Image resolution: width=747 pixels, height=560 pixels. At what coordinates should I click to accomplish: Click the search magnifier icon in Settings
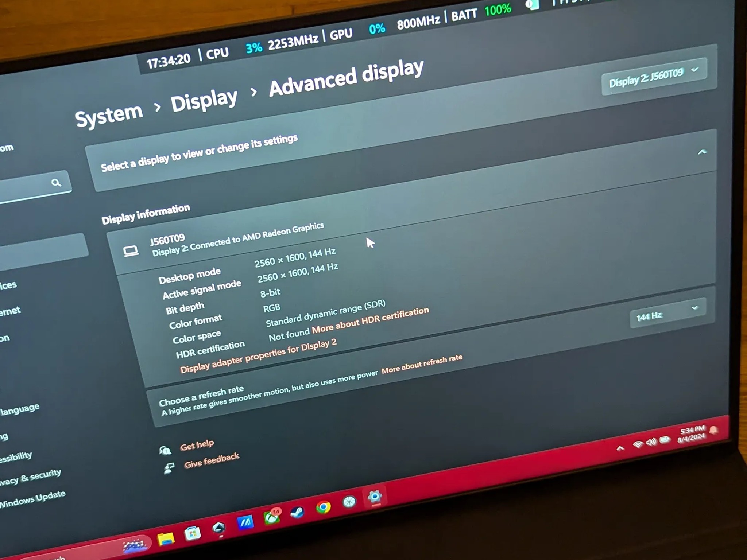coord(56,182)
